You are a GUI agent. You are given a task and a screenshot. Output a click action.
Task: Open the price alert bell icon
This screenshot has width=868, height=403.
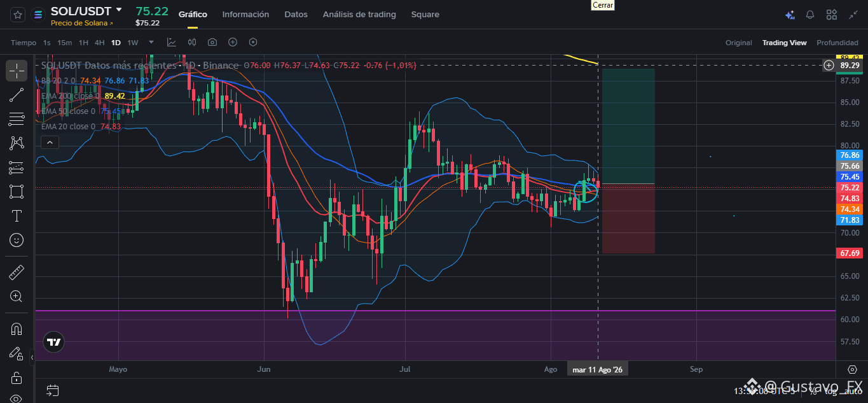(x=810, y=15)
